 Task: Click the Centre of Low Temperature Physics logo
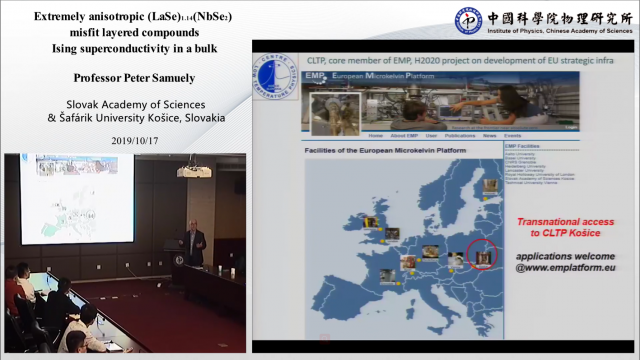(x=275, y=77)
